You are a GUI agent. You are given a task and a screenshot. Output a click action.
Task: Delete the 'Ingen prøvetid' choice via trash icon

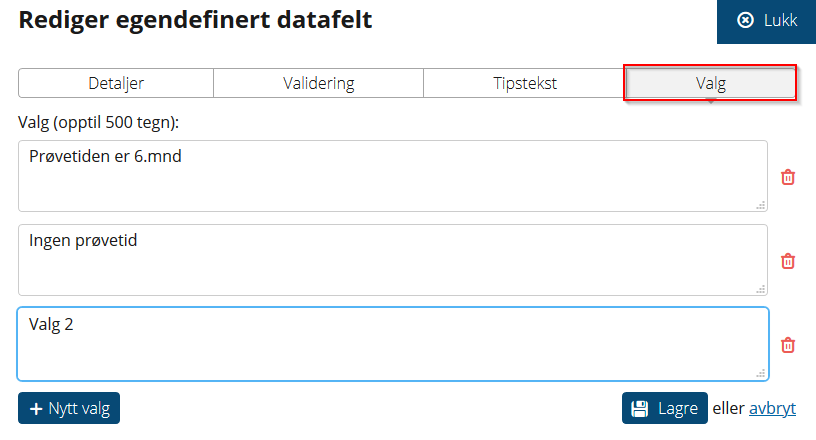[788, 261]
